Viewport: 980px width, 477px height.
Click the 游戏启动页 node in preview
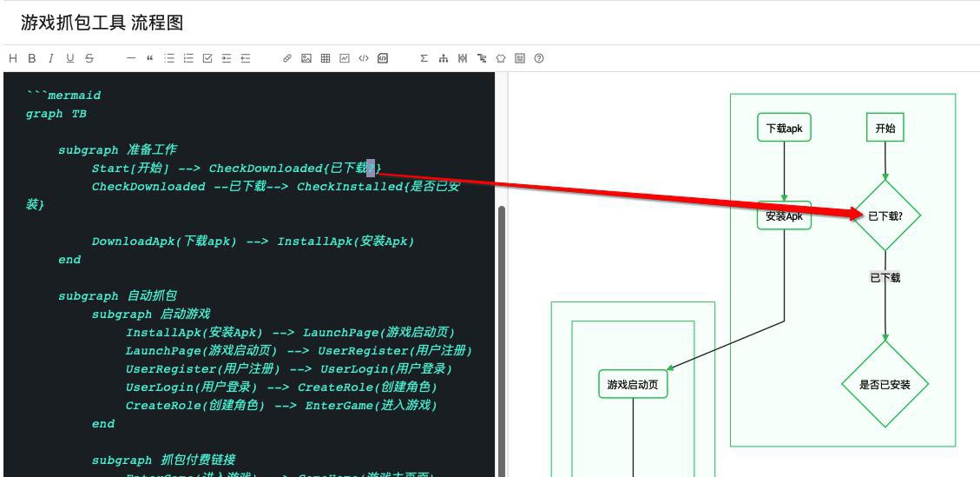click(633, 384)
